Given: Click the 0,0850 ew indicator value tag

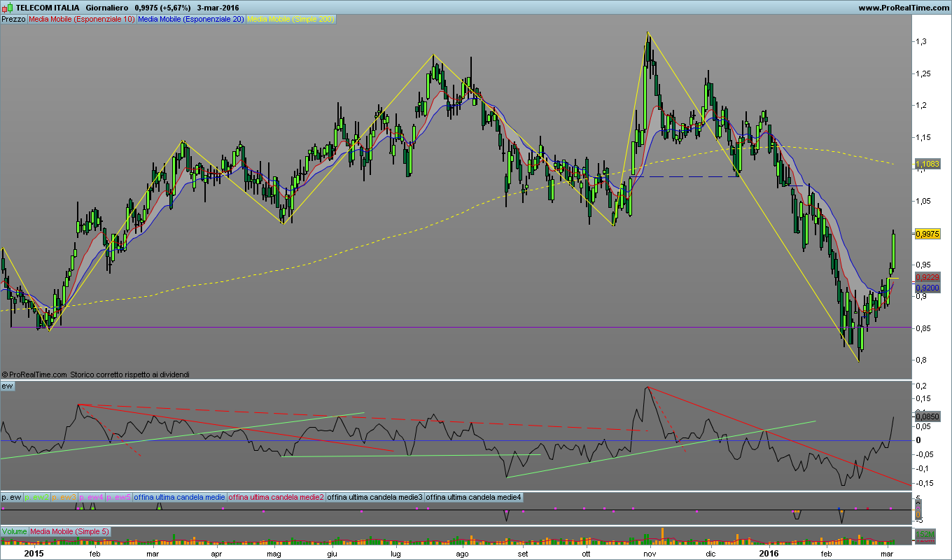Looking at the screenshot, I should click(x=927, y=416).
